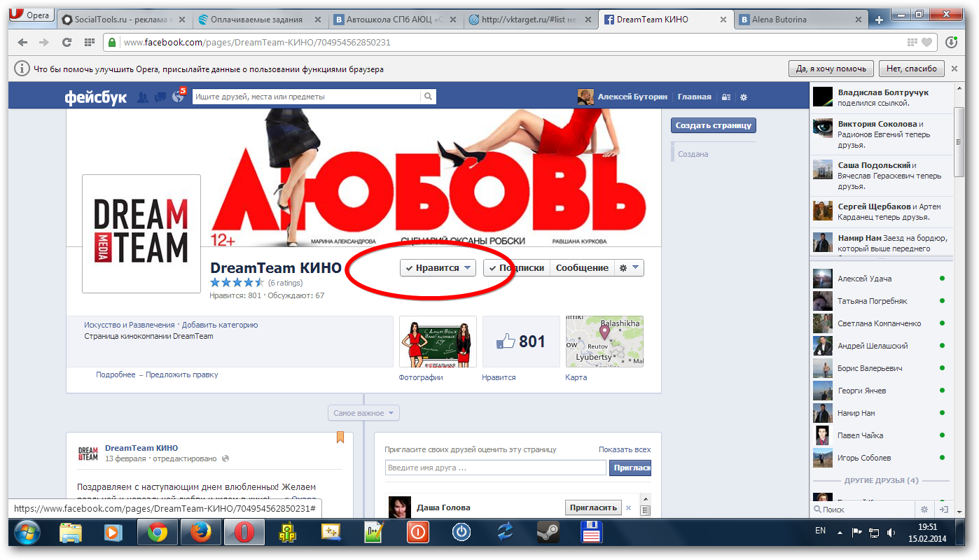979x560 pixels.
Task: Open the Нравится like dropdown button
Action: [x=438, y=267]
